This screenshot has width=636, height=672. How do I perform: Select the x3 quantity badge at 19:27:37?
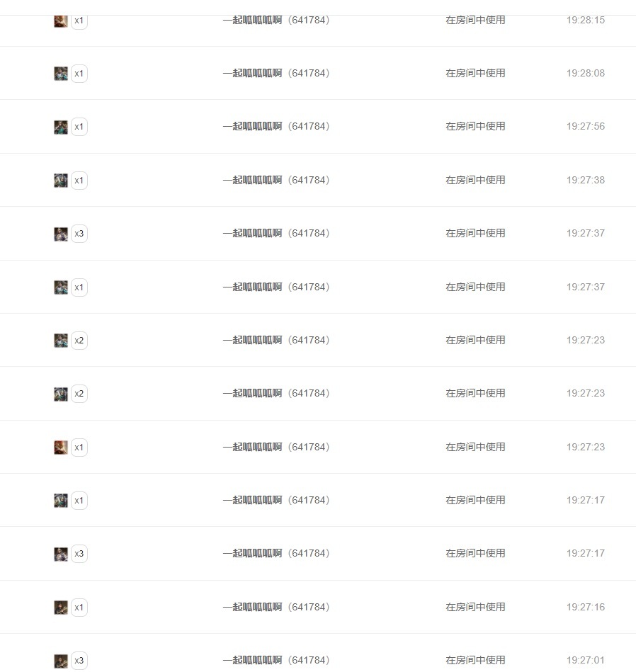pyautogui.click(x=79, y=234)
